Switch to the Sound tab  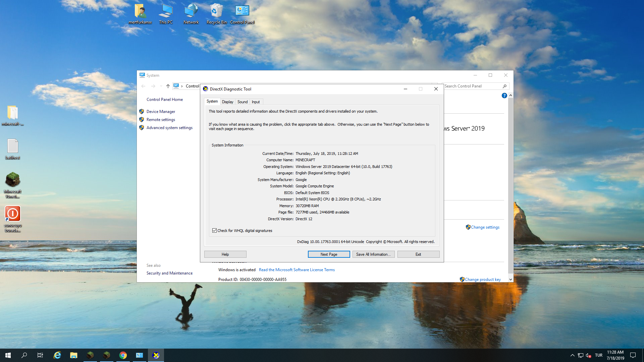point(243,102)
